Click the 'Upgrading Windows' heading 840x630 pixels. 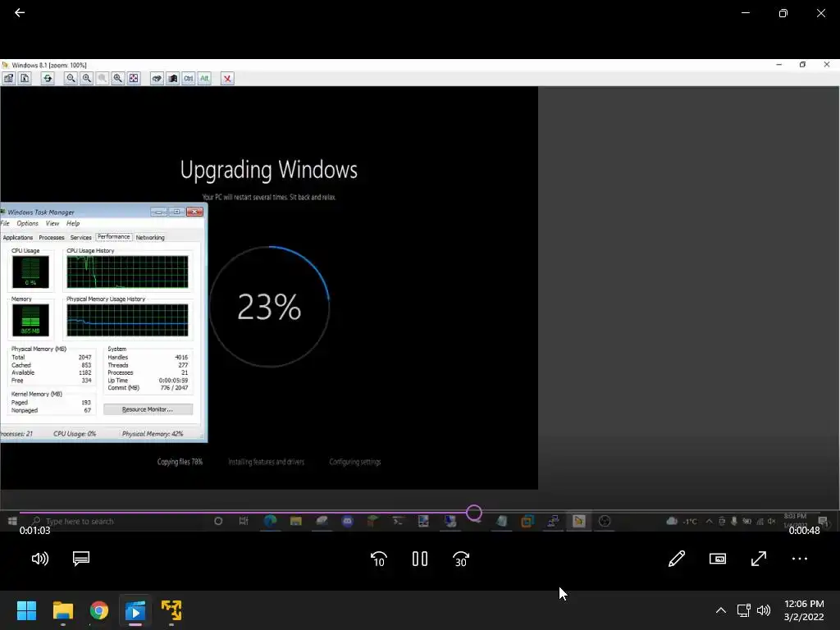pos(269,170)
